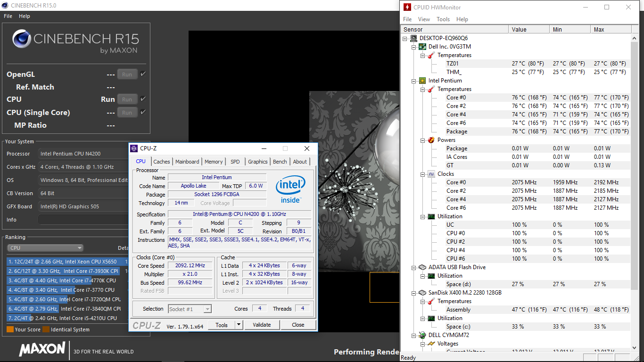Open the CPU ranking dropdown in Cinebench
The height and width of the screenshot is (362, 644).
(45, 248)
